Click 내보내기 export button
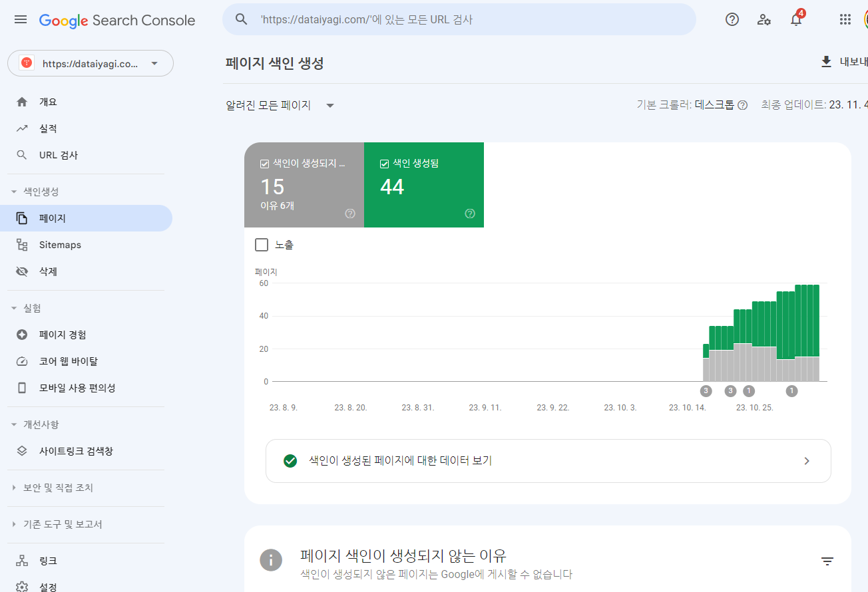Image resolution: width=868 pixels, height=592 pixels. [x=843, y=62]
